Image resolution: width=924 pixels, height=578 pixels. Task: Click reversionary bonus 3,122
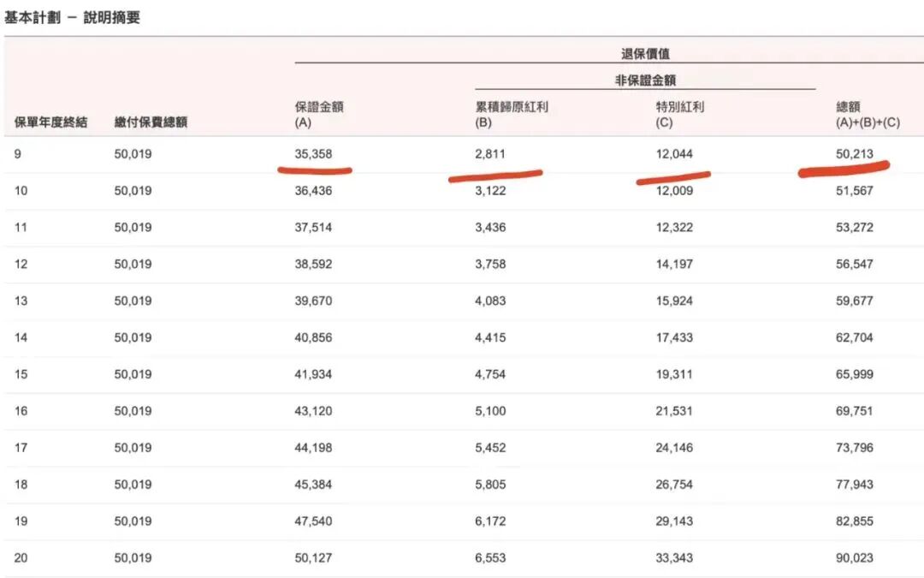(x=490, y=190)
